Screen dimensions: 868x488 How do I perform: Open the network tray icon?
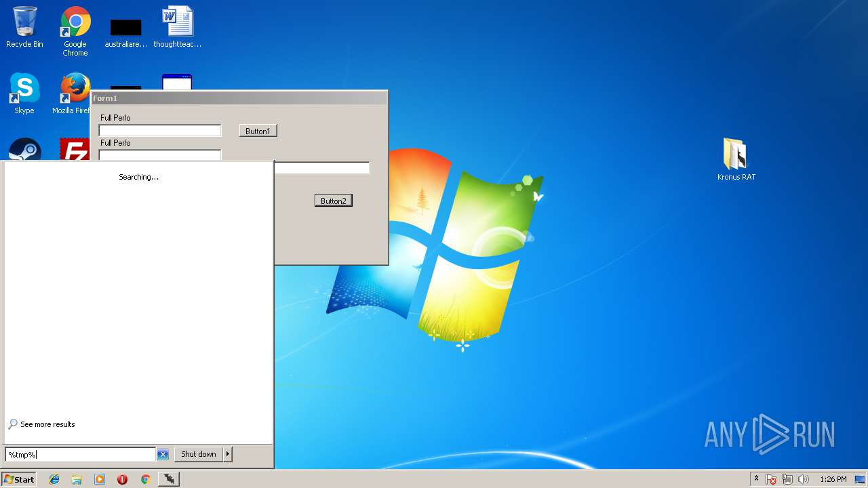click(787, 479)
